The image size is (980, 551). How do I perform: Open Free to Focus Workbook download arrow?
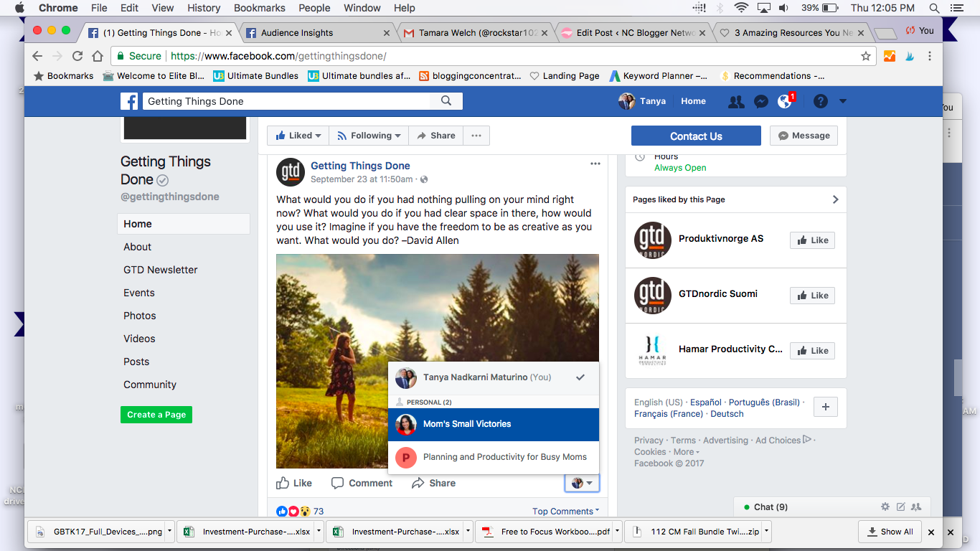coord(617,532)
